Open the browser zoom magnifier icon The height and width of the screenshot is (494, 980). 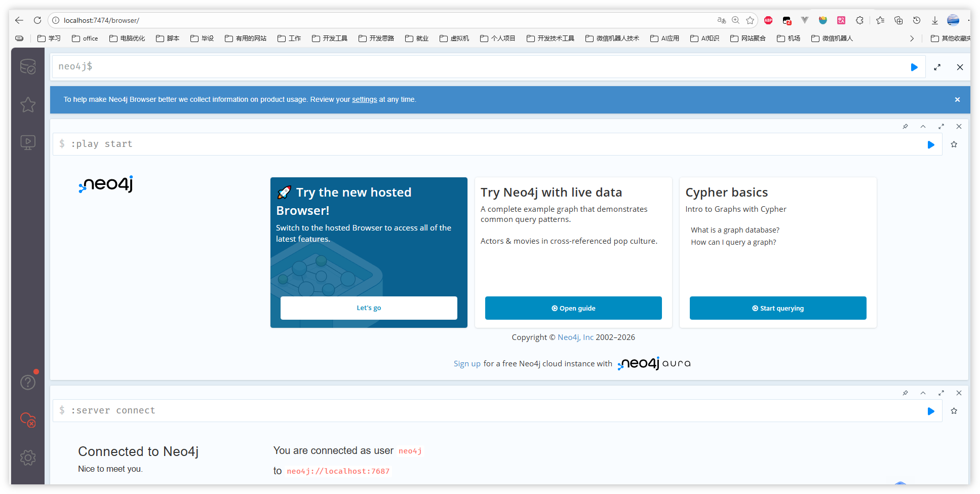[x=736, y=20]
